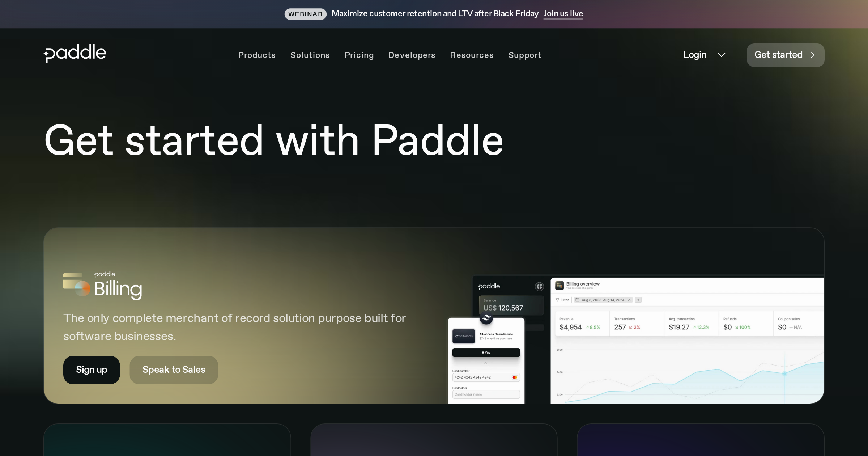Click the Filter icon in dashboard preview
The width and height of the screenshot is (868, 456).
[x=557, y=300]
